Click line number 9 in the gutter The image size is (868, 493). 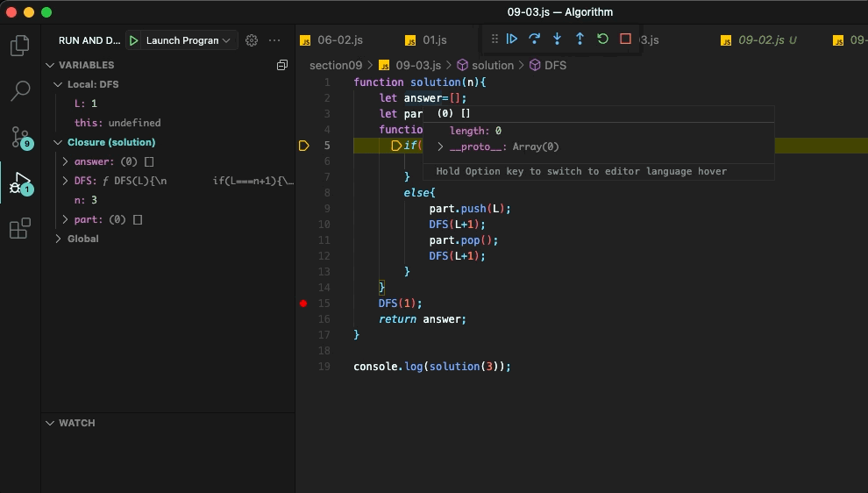pyautogui.click(x=327, y=209)
